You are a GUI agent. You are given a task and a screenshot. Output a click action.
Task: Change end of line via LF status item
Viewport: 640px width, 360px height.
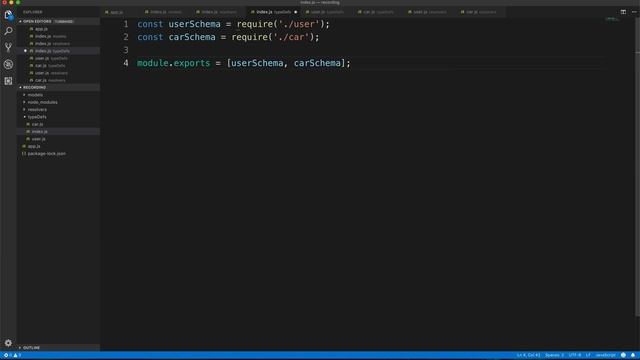click(588, 355)
